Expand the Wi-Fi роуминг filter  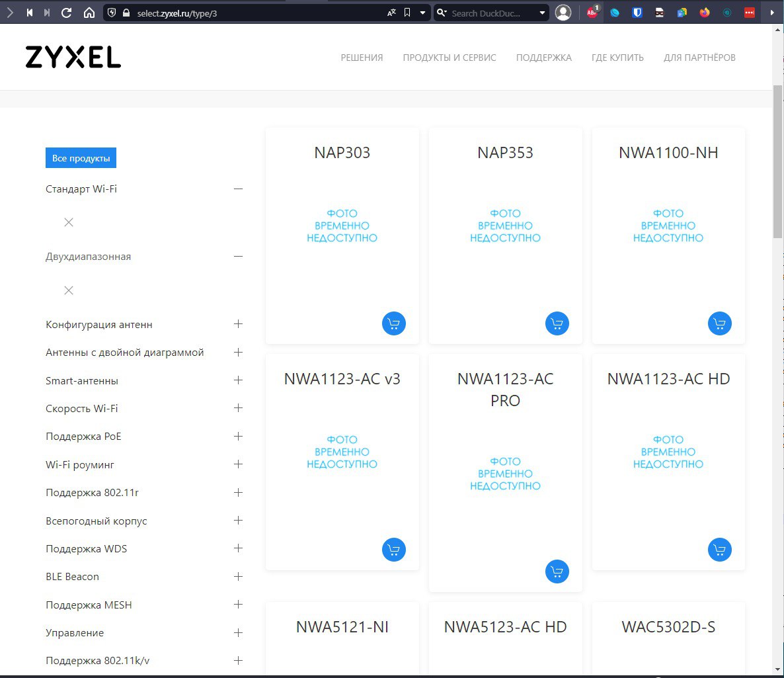pyautogui.click(x=238, y=464)
